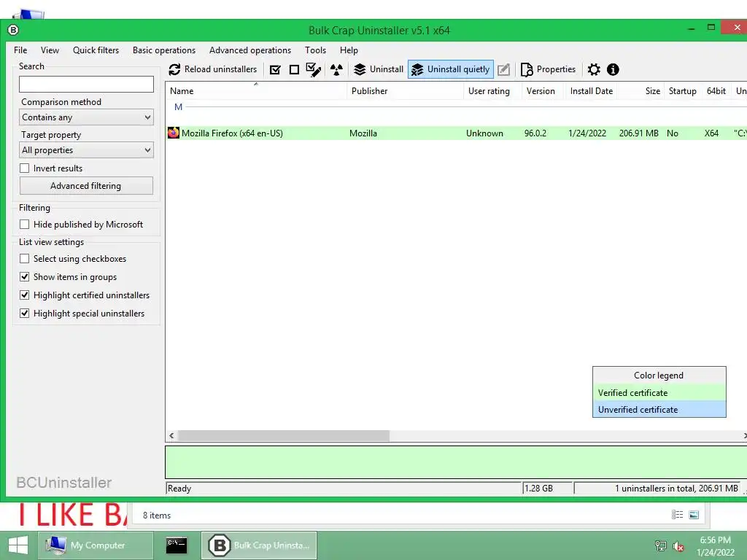Image resolution: width=747 pixels, height=560 pixels.
Task: Open the Tools menu
Action: point(315,50)
